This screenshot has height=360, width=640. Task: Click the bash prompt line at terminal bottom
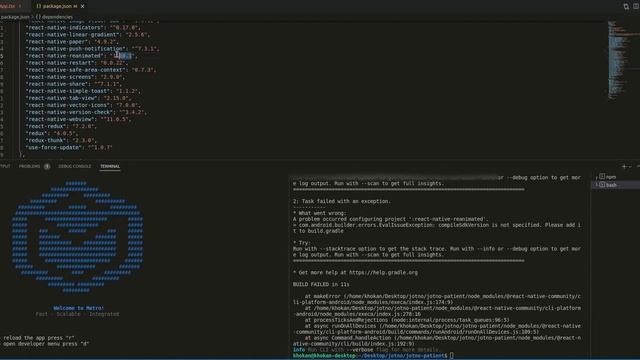(x=373, y=356)
